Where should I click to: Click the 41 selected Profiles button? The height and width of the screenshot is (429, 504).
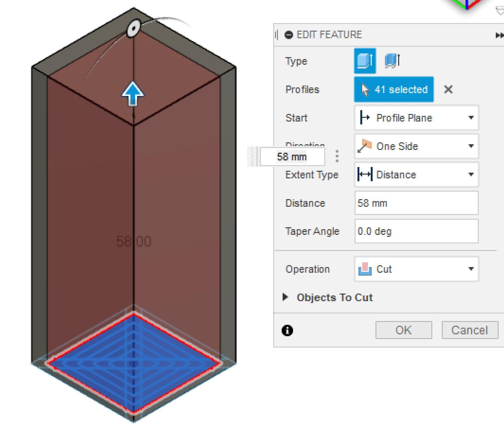394,89
